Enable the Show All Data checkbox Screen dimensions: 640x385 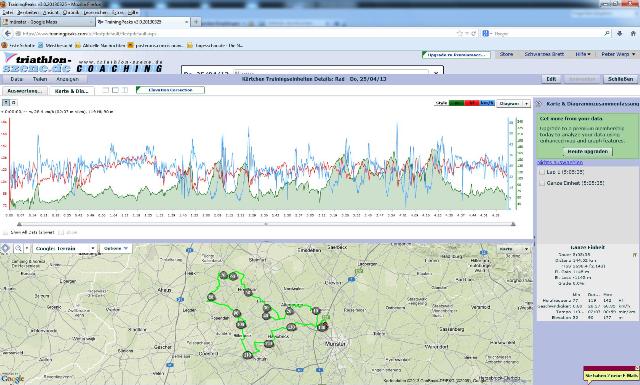click(x=5, y=232)
